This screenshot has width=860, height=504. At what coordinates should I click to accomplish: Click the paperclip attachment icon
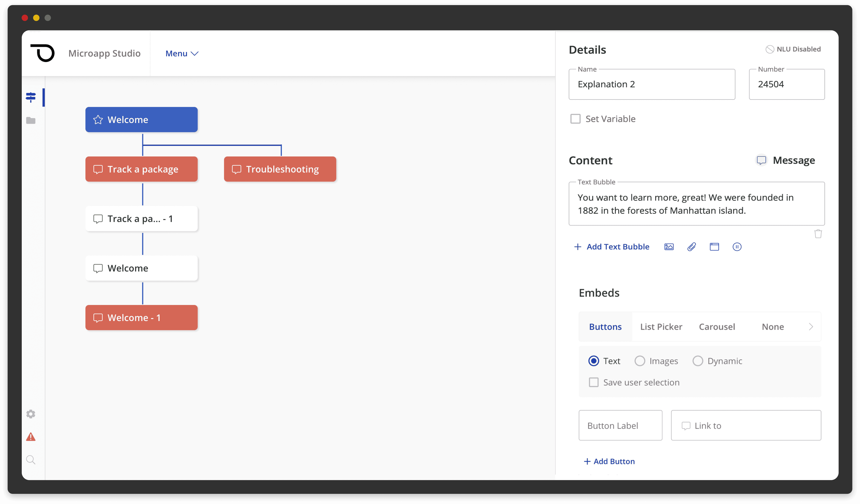[691, 247]
